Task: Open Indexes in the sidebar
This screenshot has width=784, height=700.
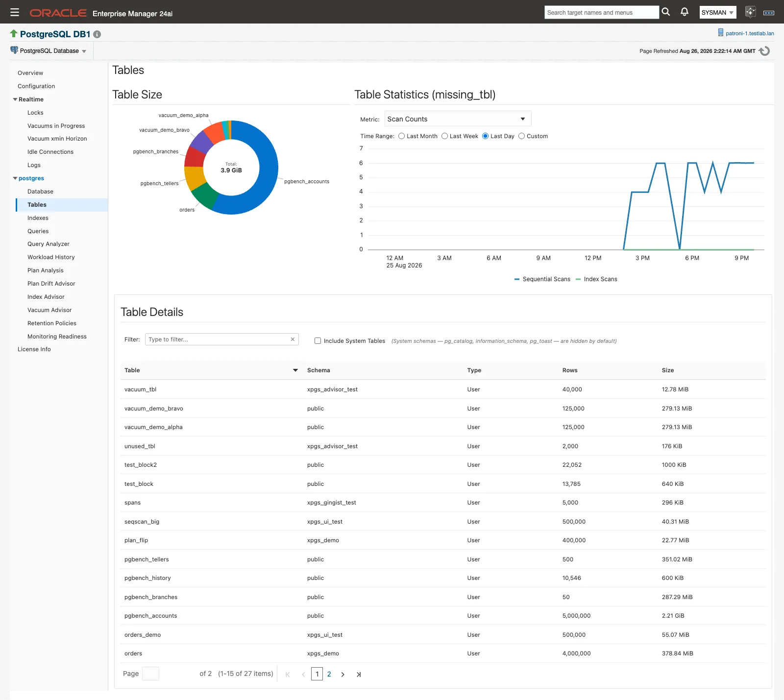Action: point(38,218)
